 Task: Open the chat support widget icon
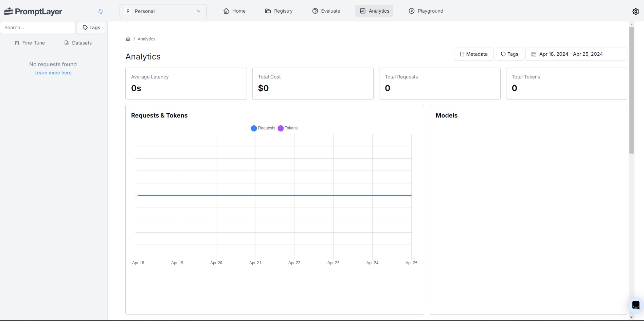point(636,305)
